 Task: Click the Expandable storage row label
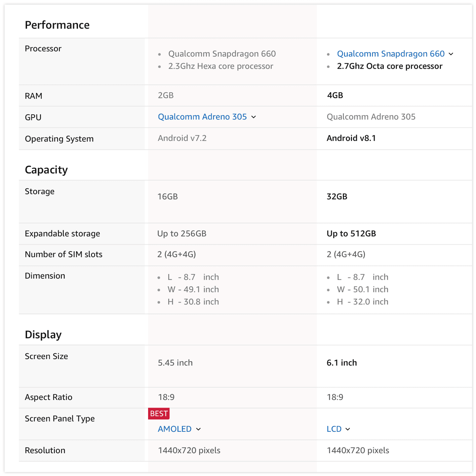tap(62, 234)
